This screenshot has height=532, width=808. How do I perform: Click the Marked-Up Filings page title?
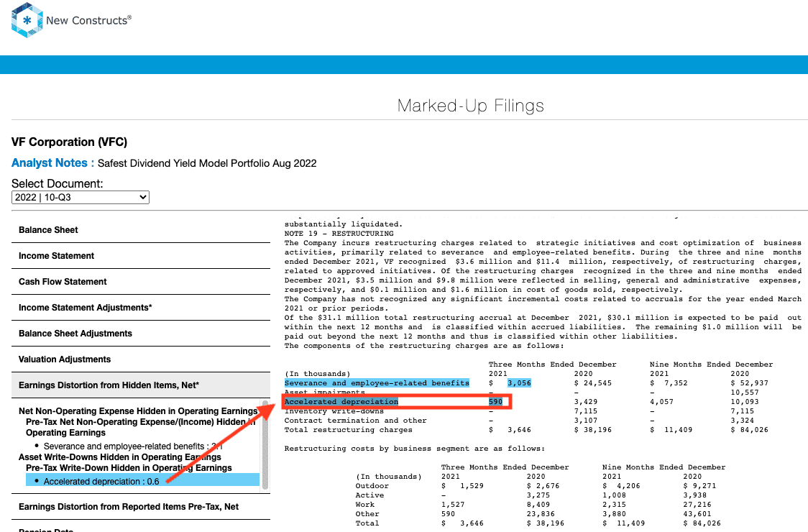coord(470,106)
